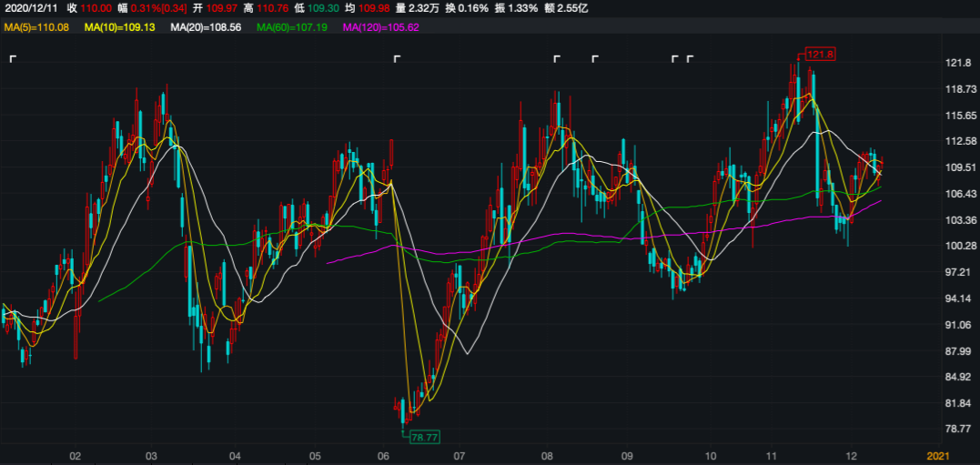Expand the MA(120) indicator label options

[380, 27]
